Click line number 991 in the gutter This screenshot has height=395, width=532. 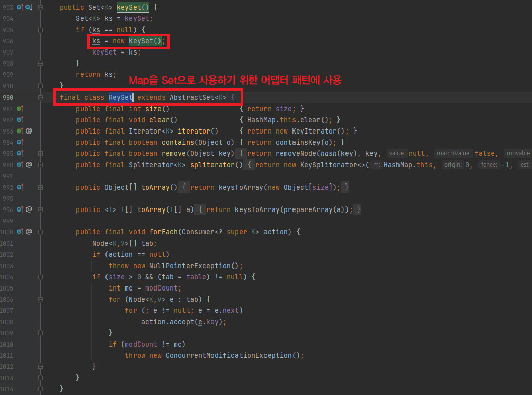pos(8,176)
